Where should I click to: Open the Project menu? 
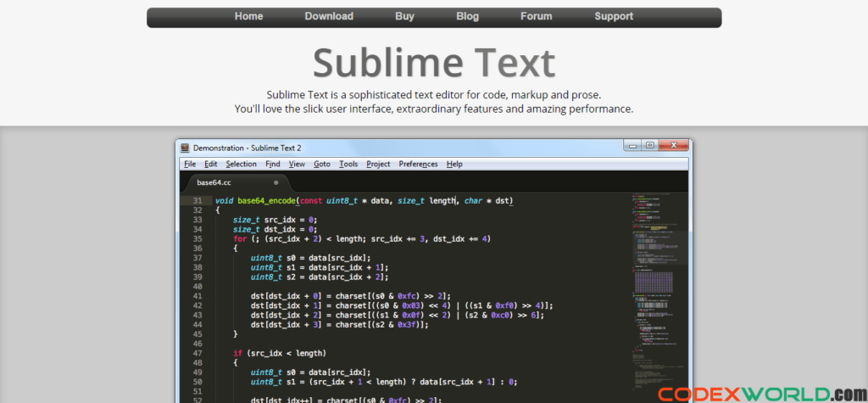click(378, 164)
